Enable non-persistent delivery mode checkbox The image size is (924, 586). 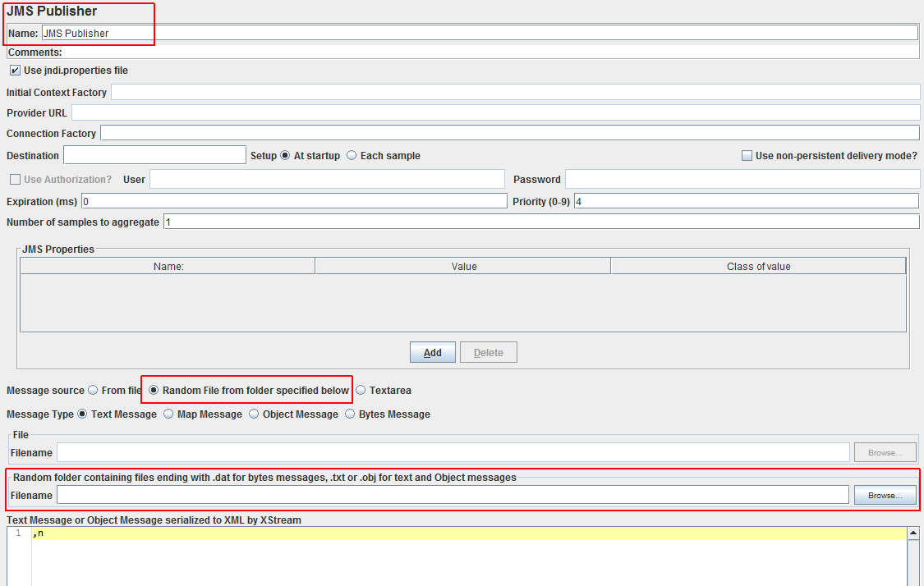click(x=747, y=156)
